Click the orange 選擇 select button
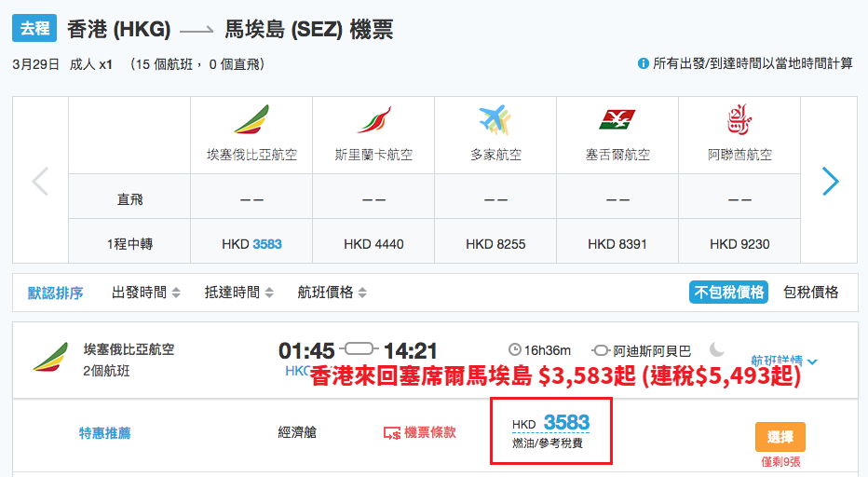Viewport: 868px width, 477px height. [x=780, y=437]
